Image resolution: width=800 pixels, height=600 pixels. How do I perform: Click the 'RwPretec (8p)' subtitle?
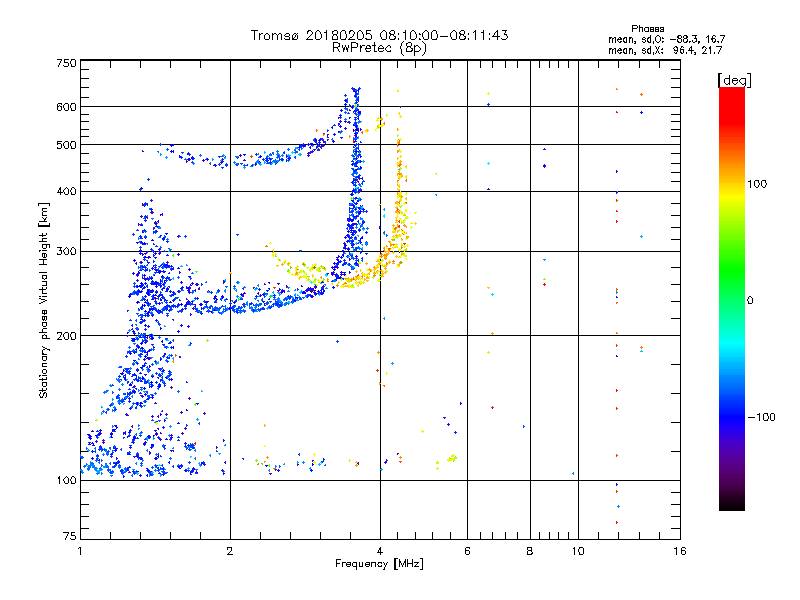[379, 48]
